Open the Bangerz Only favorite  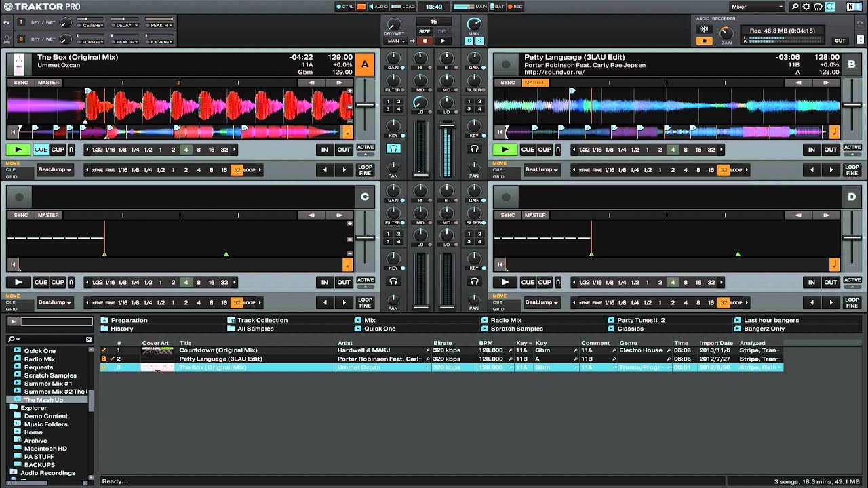pyautogui.click(x=764, y=329)
